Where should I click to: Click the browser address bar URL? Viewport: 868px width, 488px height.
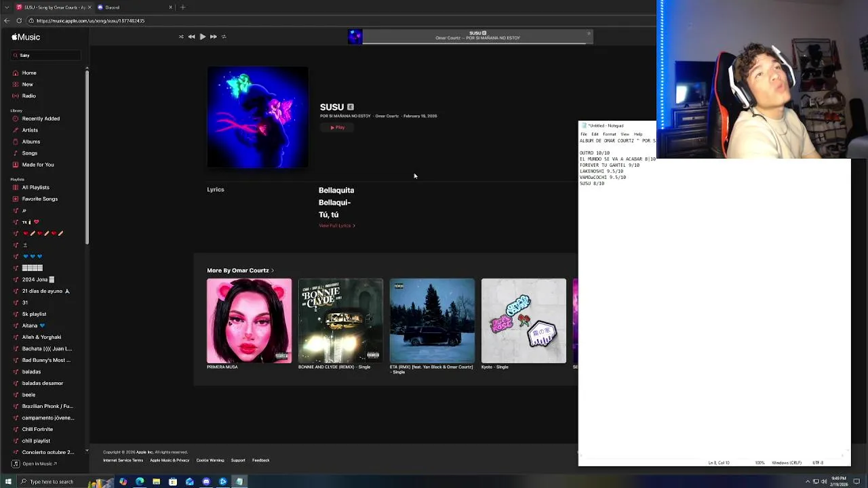[91, 20]
